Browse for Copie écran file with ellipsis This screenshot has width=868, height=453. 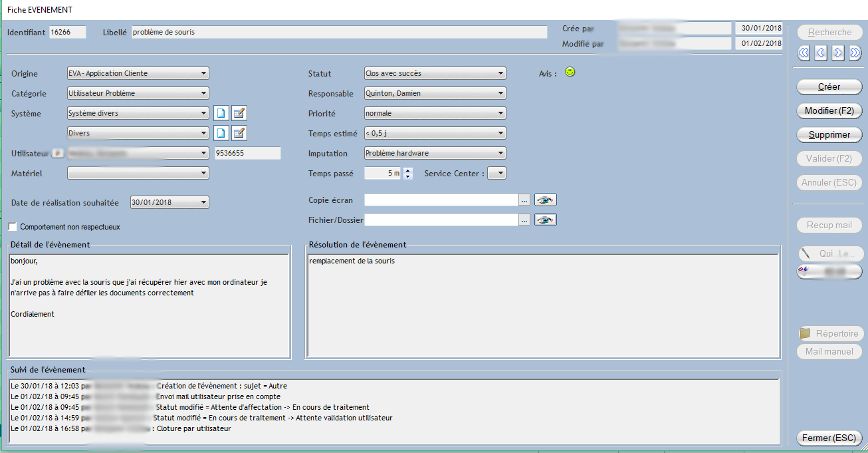click(x=524, y=200)
